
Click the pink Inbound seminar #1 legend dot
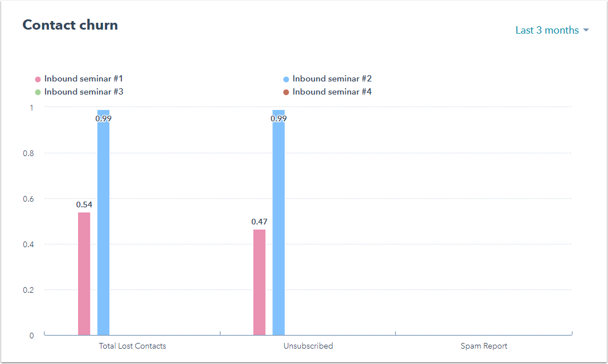pyautogui.click(x=38, y=80)
